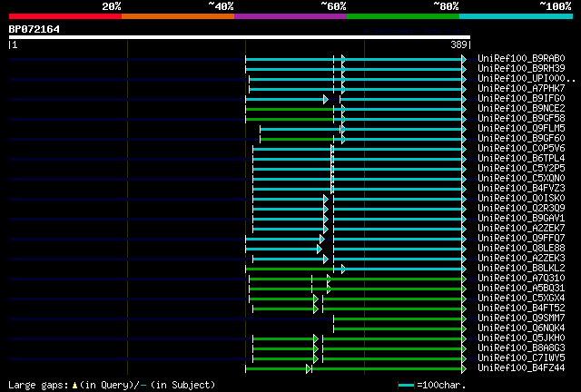
Task: Click the white BP072164 query sequence bar
Action: point(240,37)
